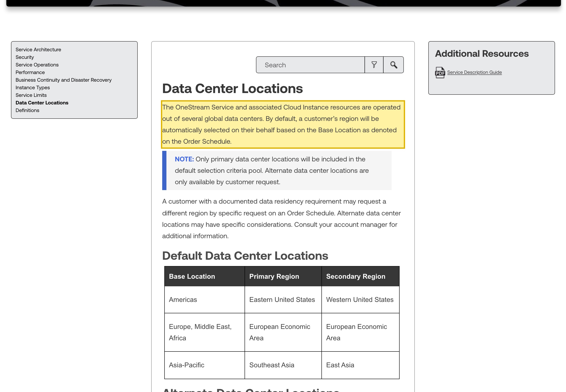Screen dimensions: 566x392
Task: Select the Southeast Asia cell
Action: 283,365
